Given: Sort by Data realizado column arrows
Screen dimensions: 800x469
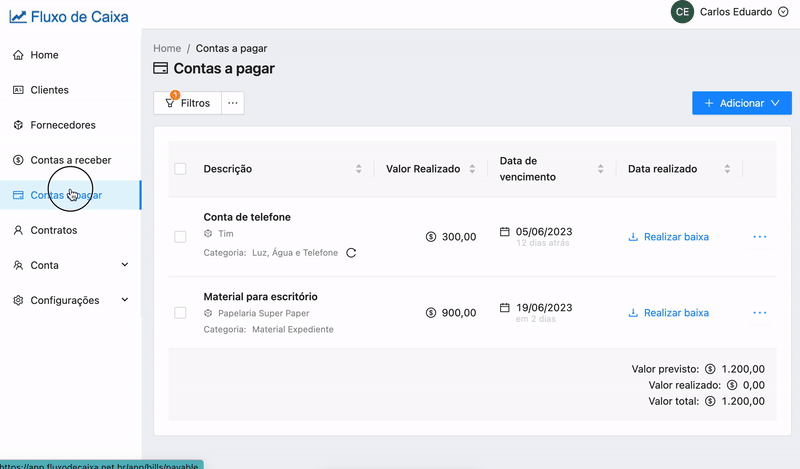Looking at the screenshot, I should 727,169.
